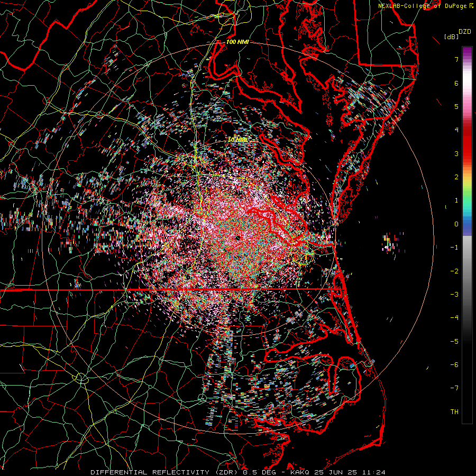Pick the -4 scale label
The image size is (476, 476).
click(x=454, y=318)
